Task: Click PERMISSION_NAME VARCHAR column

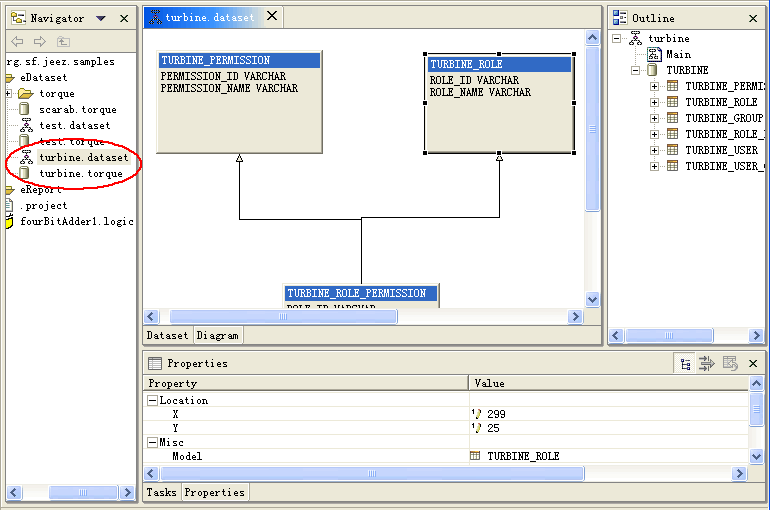Action: pyautogui.click(x=229, y=88)
